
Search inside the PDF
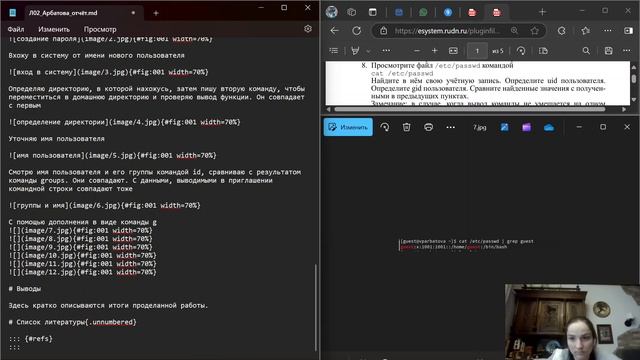pos(586,51)
